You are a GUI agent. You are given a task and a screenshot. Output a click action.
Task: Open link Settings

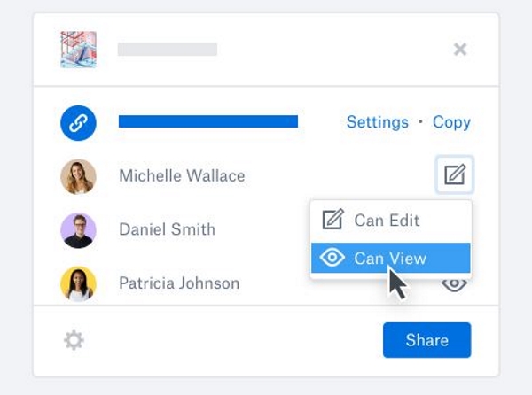click(x=378, y=122)
